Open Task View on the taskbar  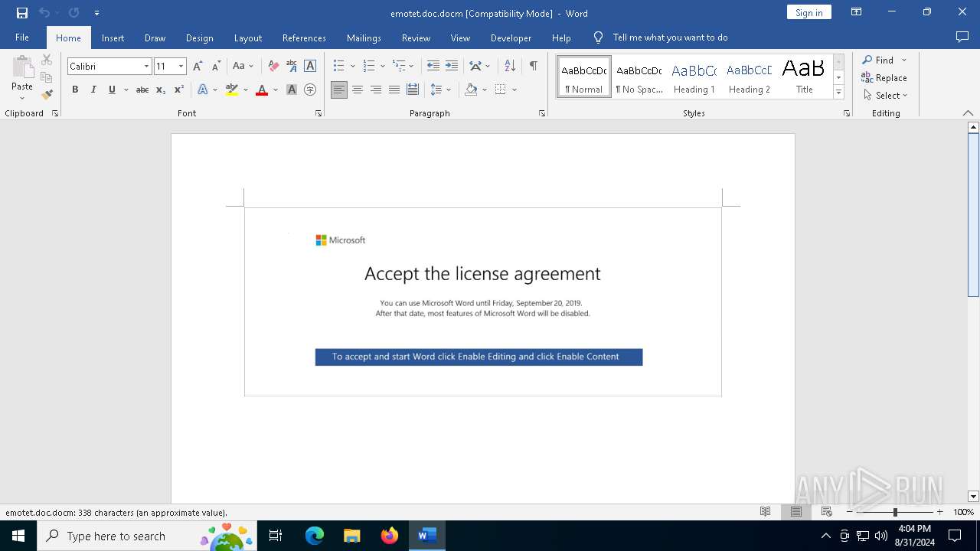(276, 536)
